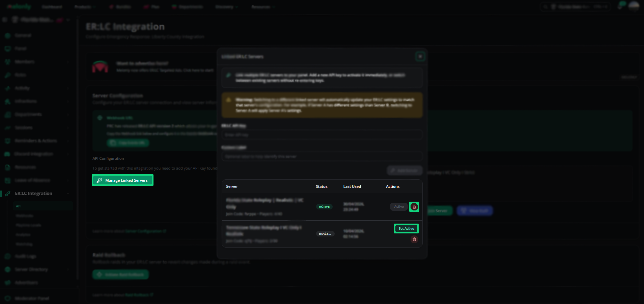Click the API Configuration heading
Screen dimensions: 644x304
tap(108, 158)
